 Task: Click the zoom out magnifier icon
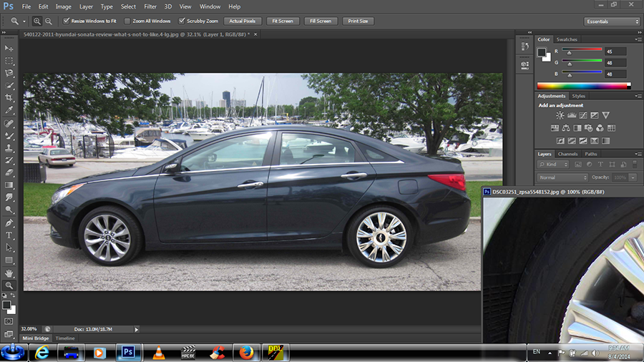click(x=48, y=21)
